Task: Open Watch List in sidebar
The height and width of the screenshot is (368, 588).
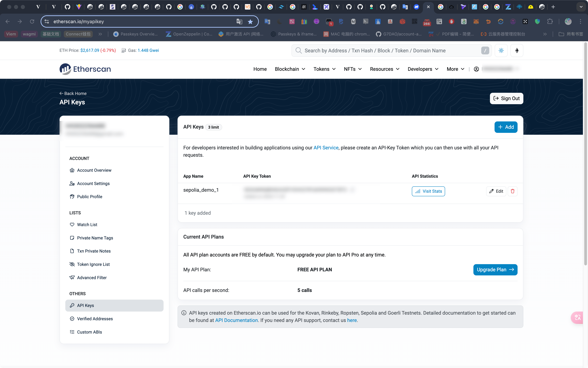Action: click(x=114, y=225)
